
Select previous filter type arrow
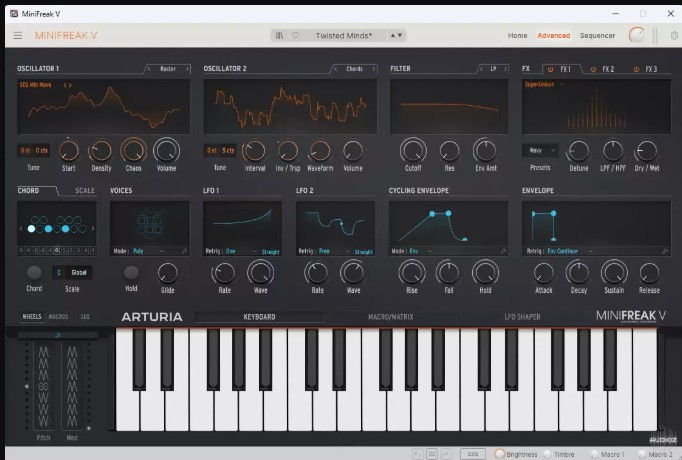(481, 69)
